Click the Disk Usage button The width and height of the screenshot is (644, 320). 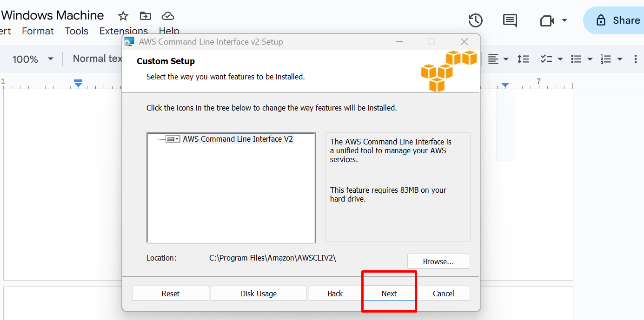(259, 294)
